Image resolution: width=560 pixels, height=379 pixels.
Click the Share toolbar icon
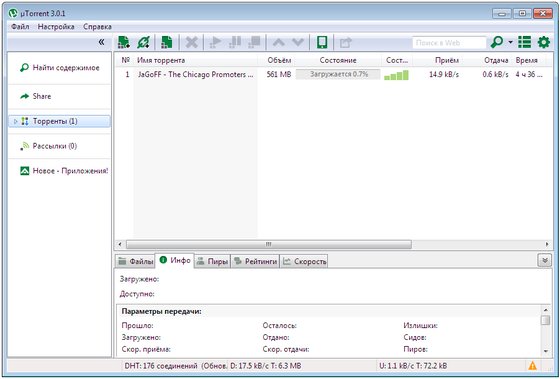coord(345,43)
